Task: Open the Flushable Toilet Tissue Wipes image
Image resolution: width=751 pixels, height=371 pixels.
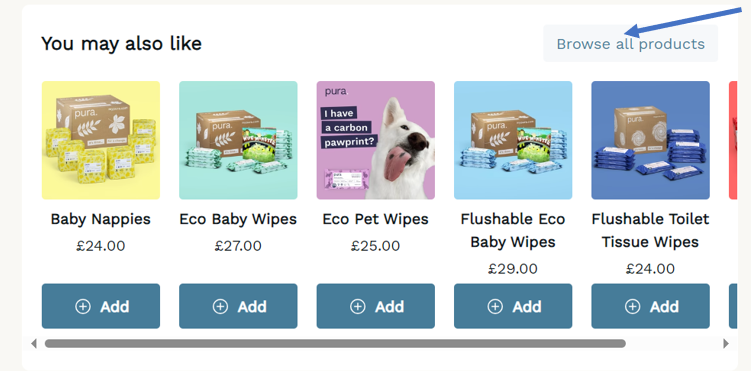Action: coord(650,140)
